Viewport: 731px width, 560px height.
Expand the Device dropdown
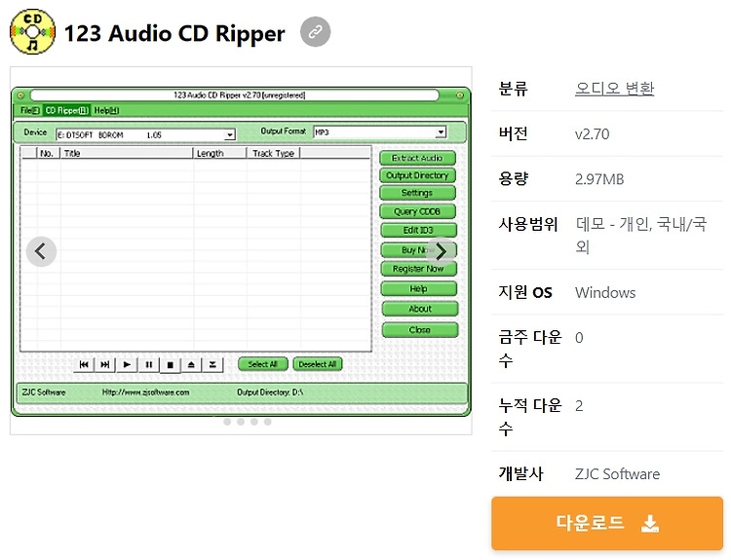click(x=229, y=135)
